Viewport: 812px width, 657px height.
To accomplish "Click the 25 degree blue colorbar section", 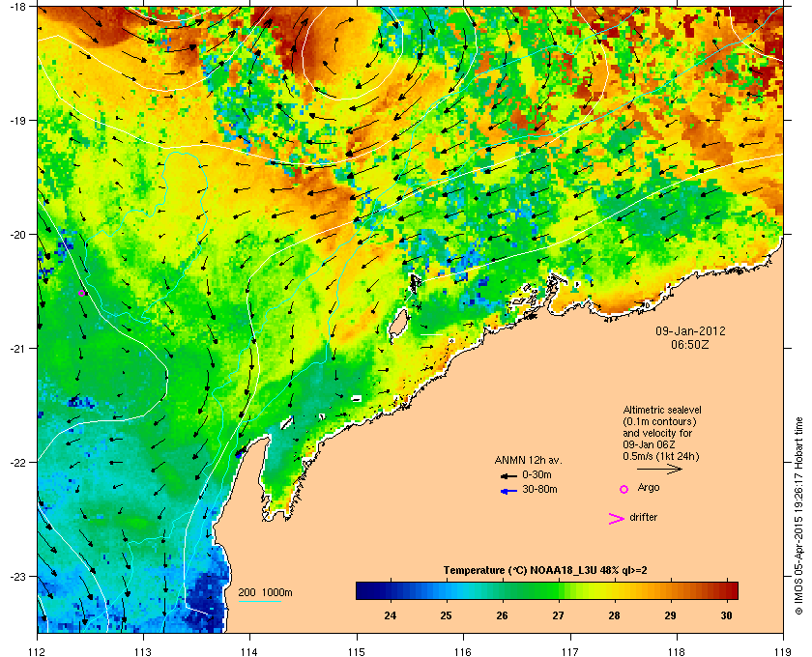I will point(446,590).
